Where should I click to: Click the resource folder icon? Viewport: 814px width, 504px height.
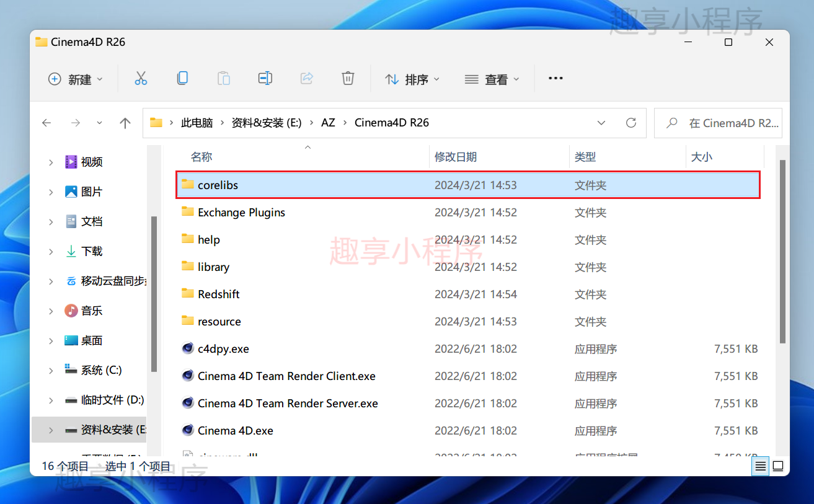tap(188, 321)
